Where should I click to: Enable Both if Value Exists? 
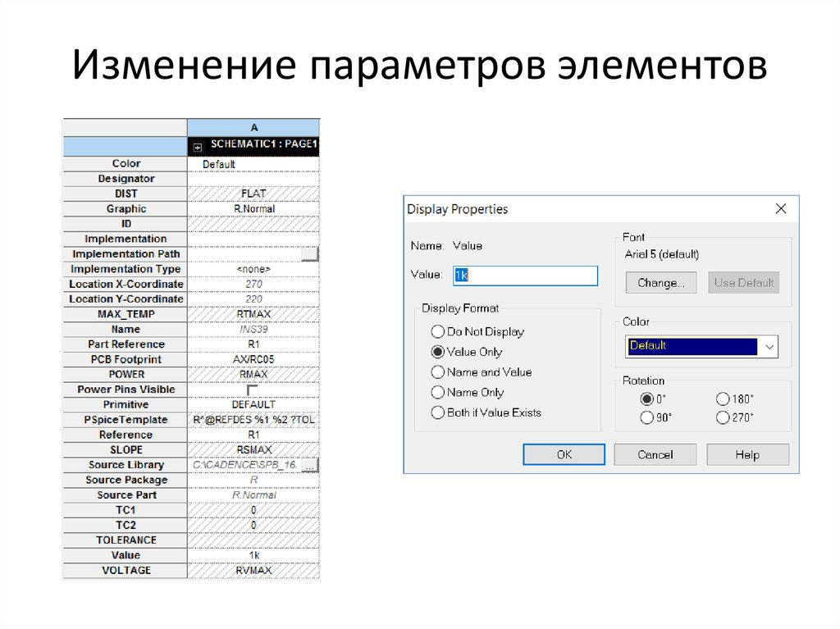point(437,412)
